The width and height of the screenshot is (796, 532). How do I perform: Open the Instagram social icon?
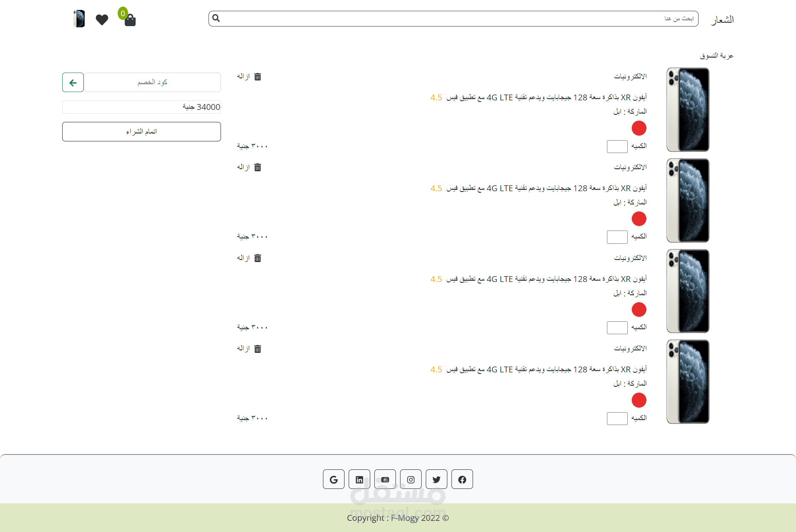410,479
